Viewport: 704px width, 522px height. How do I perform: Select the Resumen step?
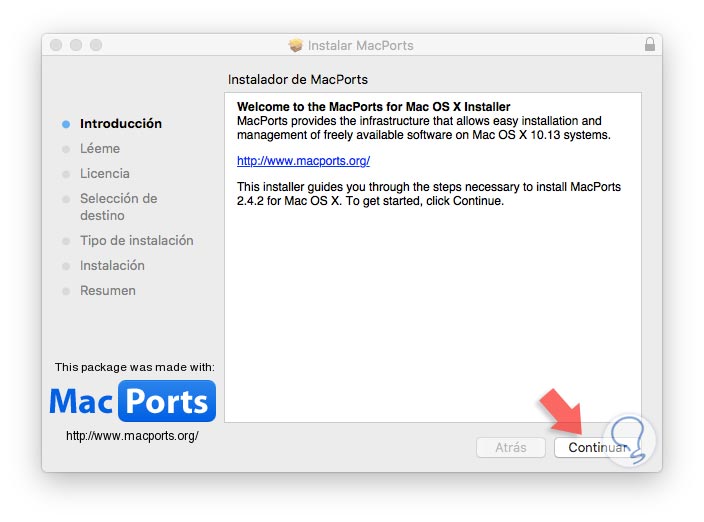108,290
